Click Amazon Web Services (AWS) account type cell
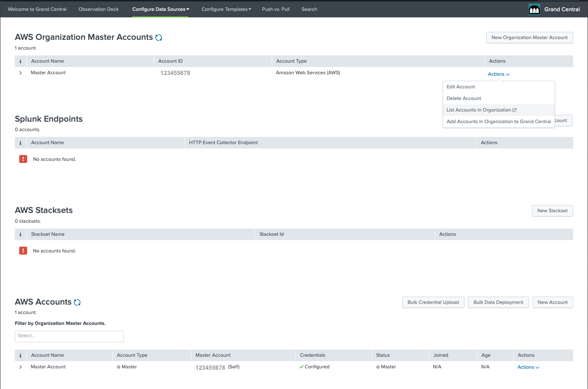The width and height of the screenshot is (588, 389). (308, 73)
